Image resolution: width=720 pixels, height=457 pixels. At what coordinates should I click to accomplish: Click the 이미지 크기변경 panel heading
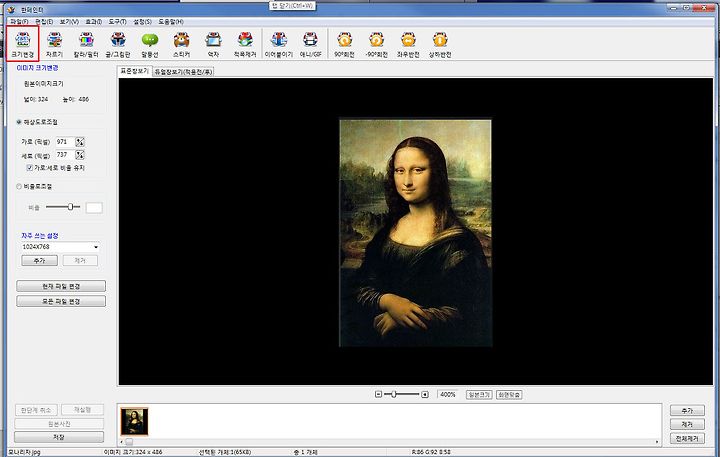(37, 68)
